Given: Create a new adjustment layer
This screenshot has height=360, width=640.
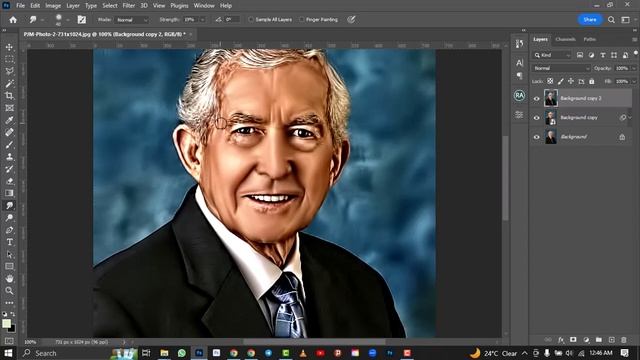Looking at the screenshot, I should tap(586, 340).
